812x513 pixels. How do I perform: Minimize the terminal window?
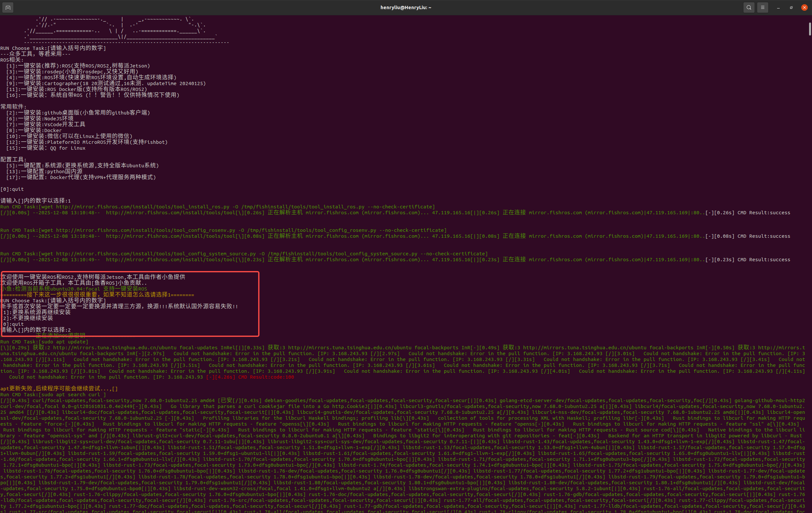click(778, 8)
